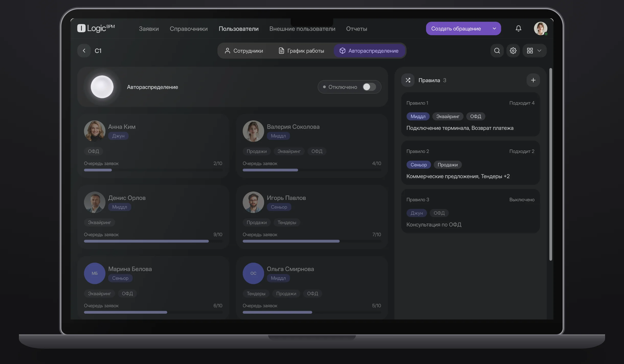Click the Продажи tag under Ольга Смирнова

coord(286,293)
